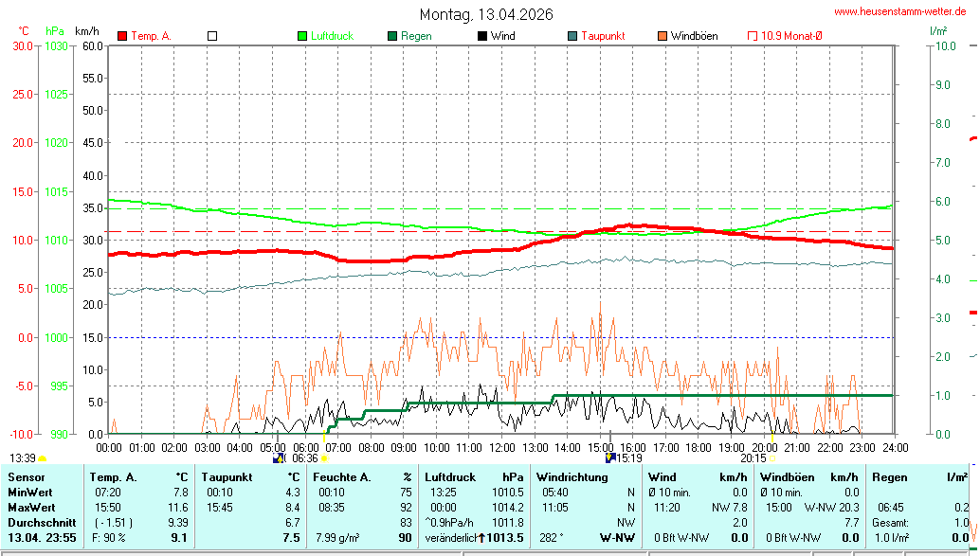Toggle the 10.9 Monat-Ø legend box
Viewport: 980px width, 556px height.
(x=753, y=36)
